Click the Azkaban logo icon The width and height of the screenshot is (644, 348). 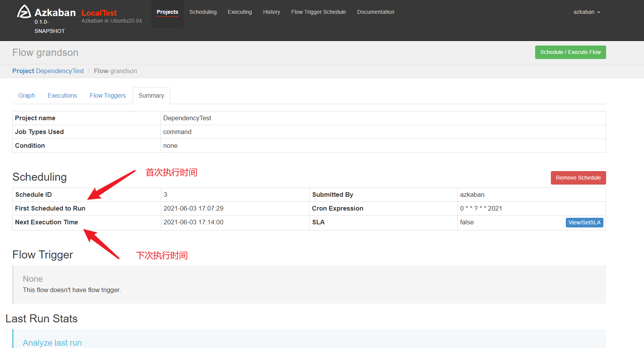[x=24, y=11]
